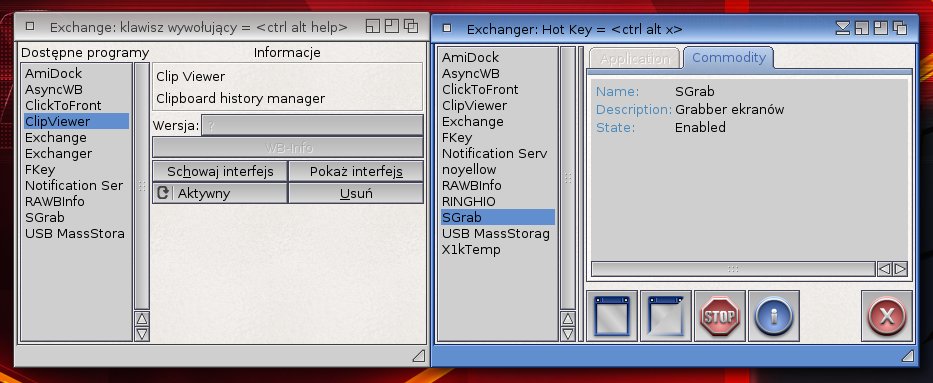Viewport: 933px width, 383px height.
Task: Select Notification Ser in Exchange program list
Action: tap(76, 186)
